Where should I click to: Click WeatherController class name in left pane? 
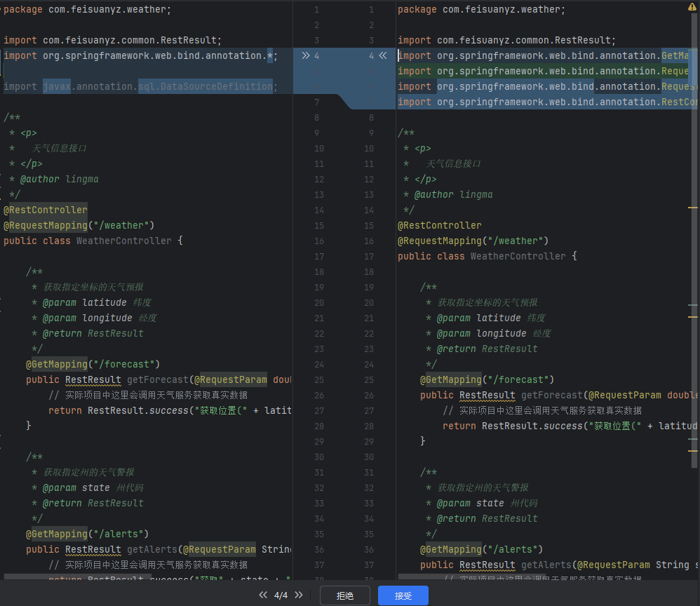coord(123,241)
